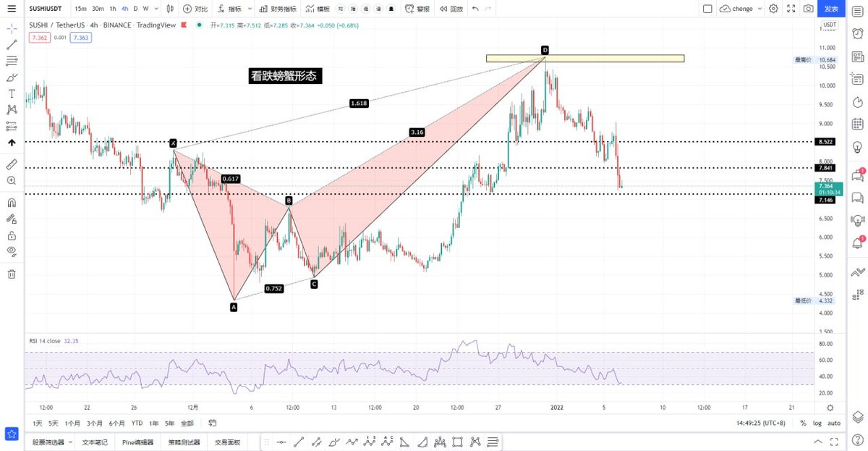
Task: Toggle auto scale mode
Action: 833,423
